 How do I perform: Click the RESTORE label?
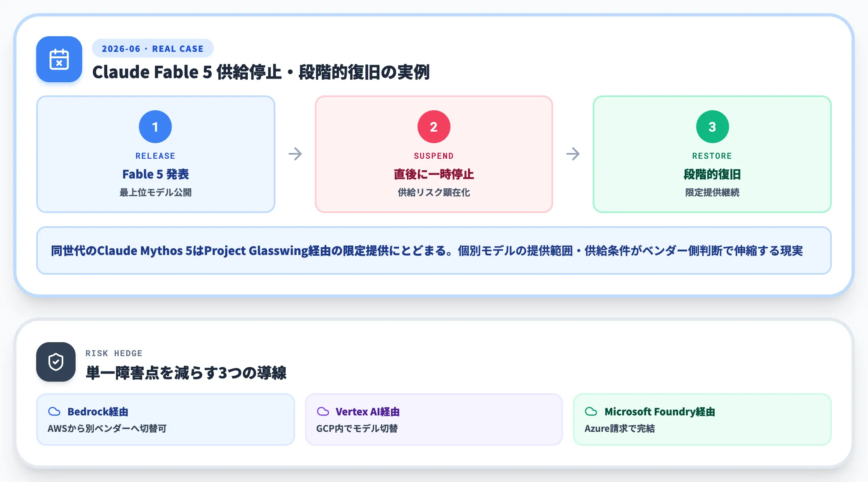click(712, 156)
